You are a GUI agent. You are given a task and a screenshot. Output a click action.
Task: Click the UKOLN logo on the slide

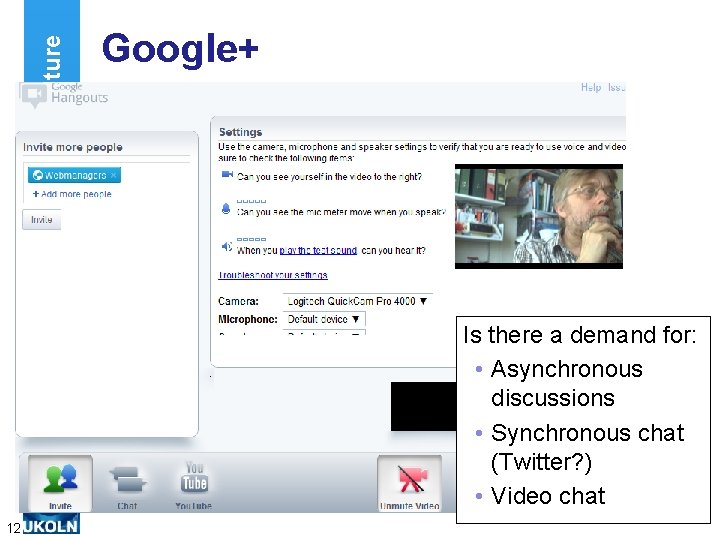point(51,525)
